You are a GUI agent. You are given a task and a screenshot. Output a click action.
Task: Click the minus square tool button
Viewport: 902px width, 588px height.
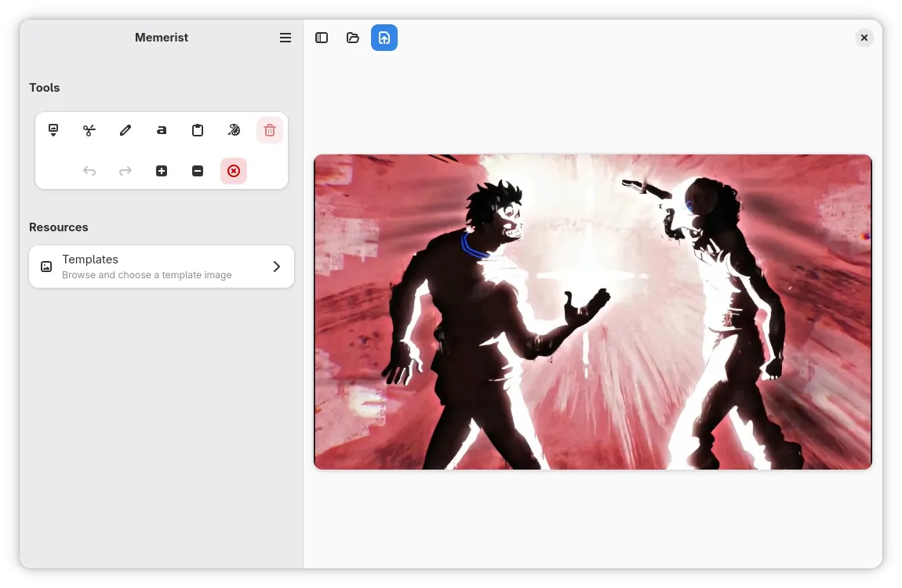point(198,171)
